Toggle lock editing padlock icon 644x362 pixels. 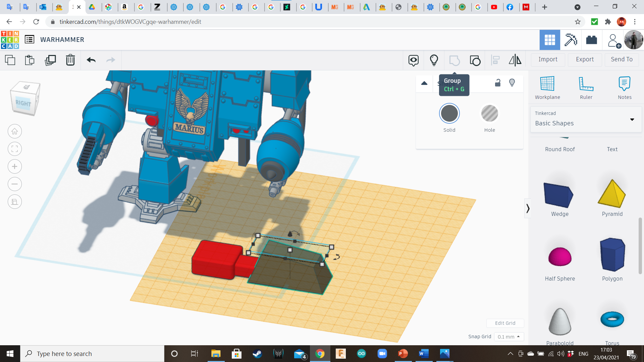click(x=498, y=83)
